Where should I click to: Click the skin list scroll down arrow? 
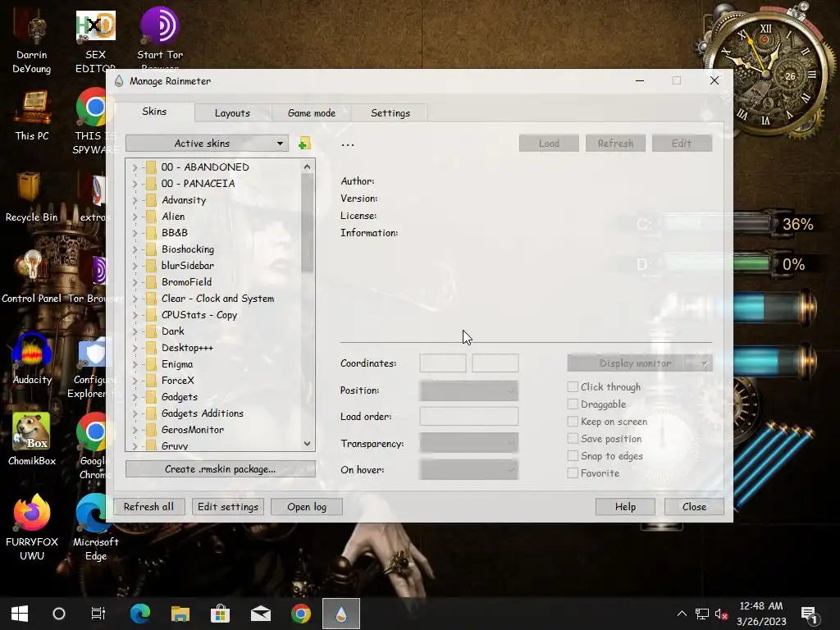point(307,444)
